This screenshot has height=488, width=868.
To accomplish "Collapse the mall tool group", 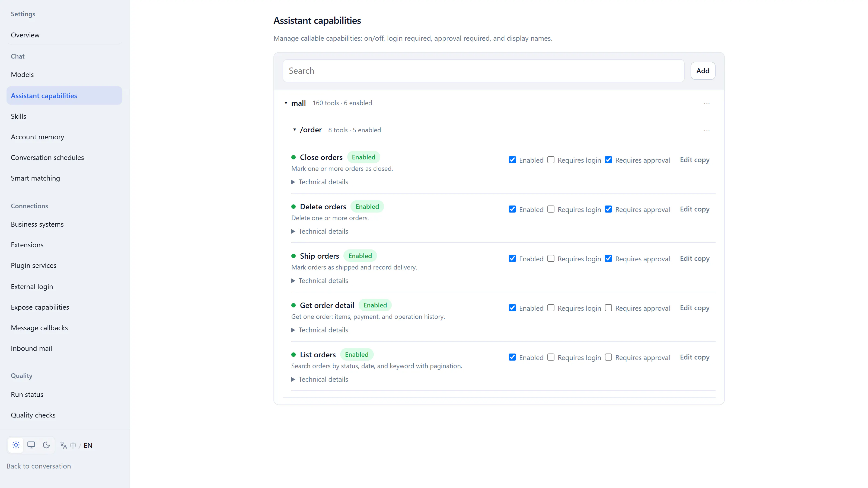I will point(286,103).
